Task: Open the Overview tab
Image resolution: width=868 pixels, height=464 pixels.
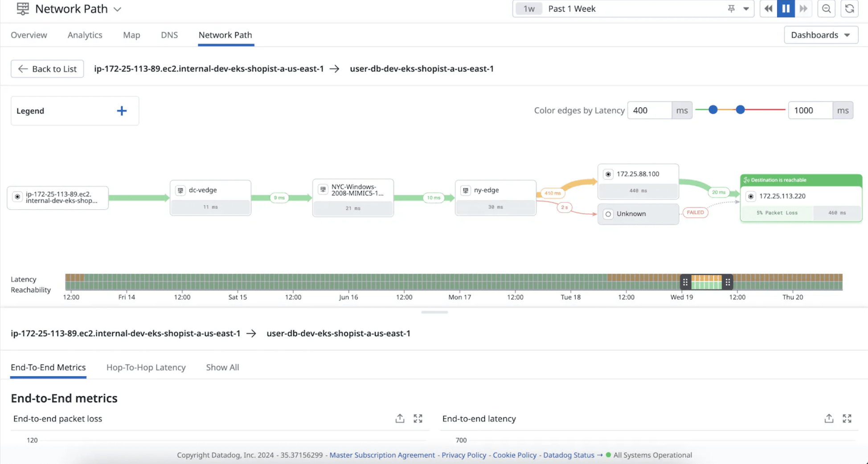Action: coord(29,35)
